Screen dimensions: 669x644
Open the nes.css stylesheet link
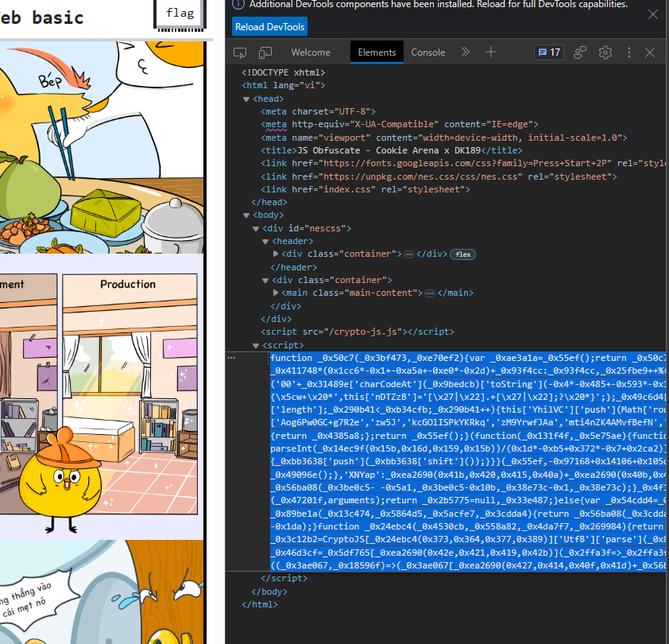[x=420, y=177]
